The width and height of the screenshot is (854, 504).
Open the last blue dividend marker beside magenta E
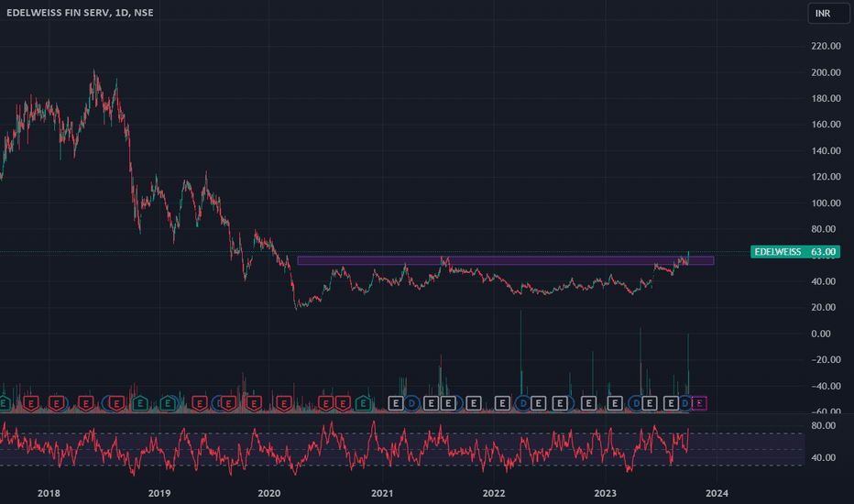685,403
